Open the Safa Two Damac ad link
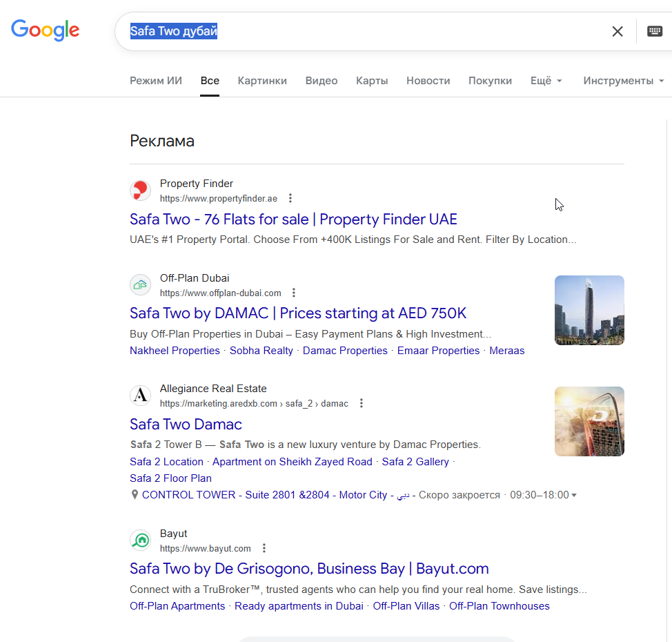 (186, 424)
